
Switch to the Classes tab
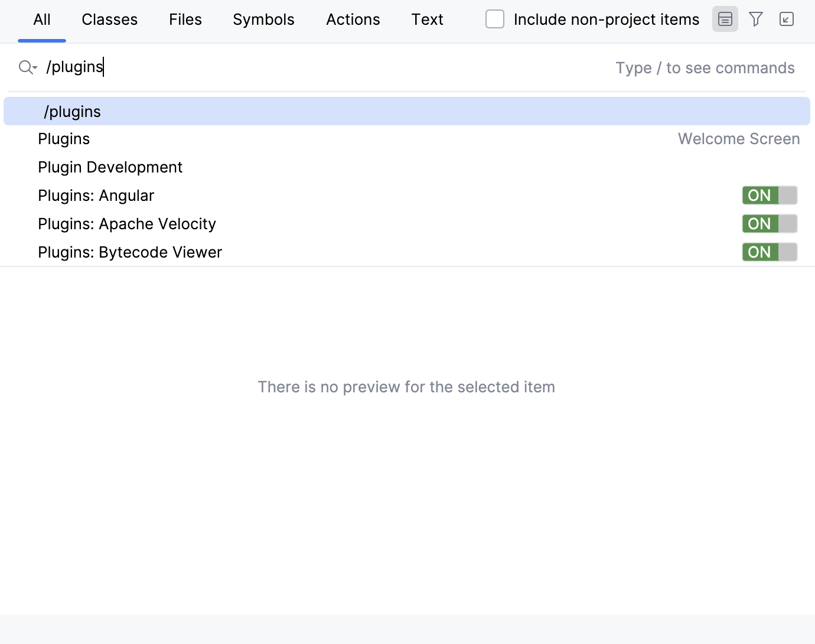click(110, 19)
